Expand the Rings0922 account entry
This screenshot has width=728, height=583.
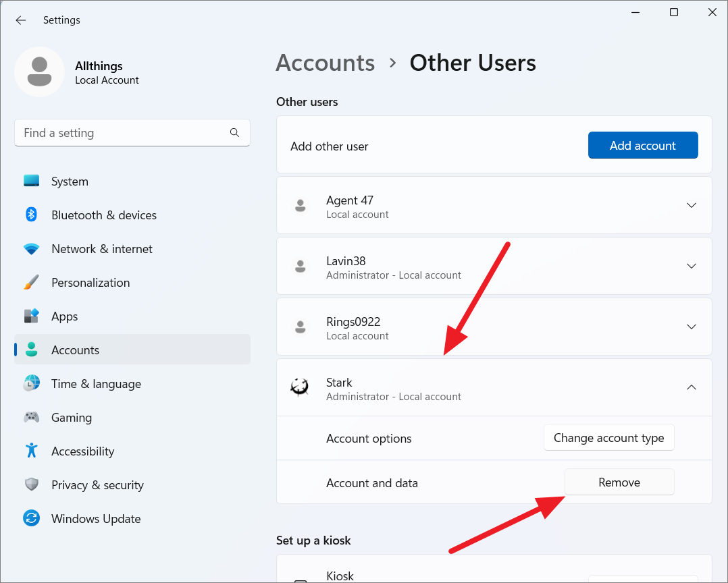[x=691, y=327]
